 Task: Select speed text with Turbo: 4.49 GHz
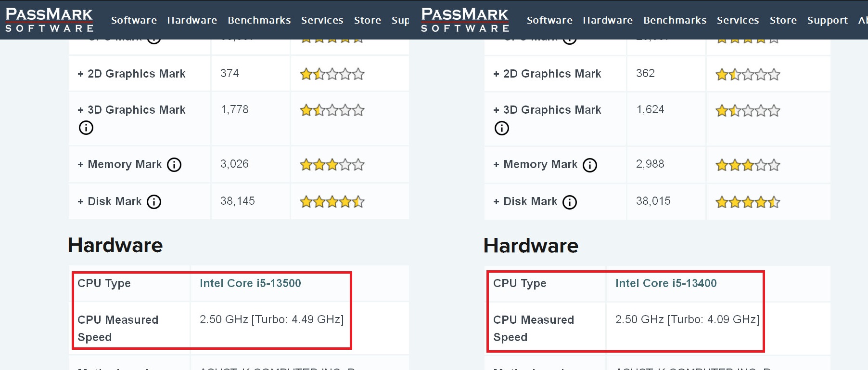click(272, 319)
